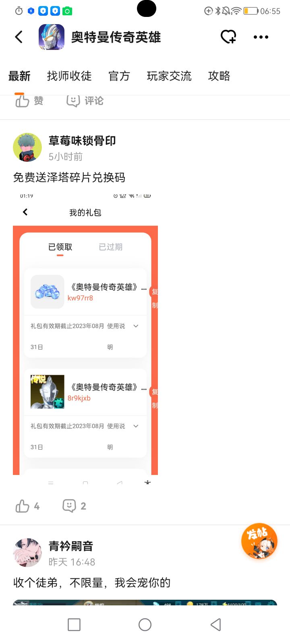The width and height of the screenshot is (290, 644).
Task: Open the 玩家交流 tab
Action: point(169,76)
